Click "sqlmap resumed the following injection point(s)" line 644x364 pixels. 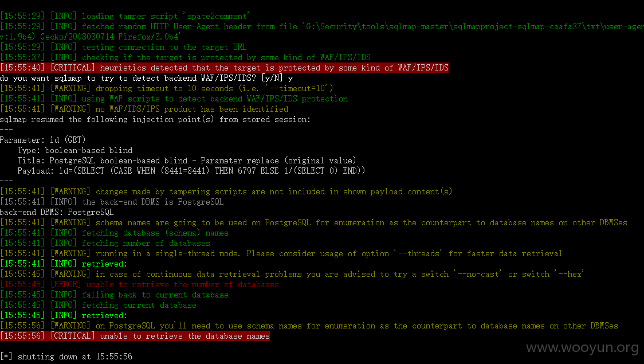pos(155,119)
